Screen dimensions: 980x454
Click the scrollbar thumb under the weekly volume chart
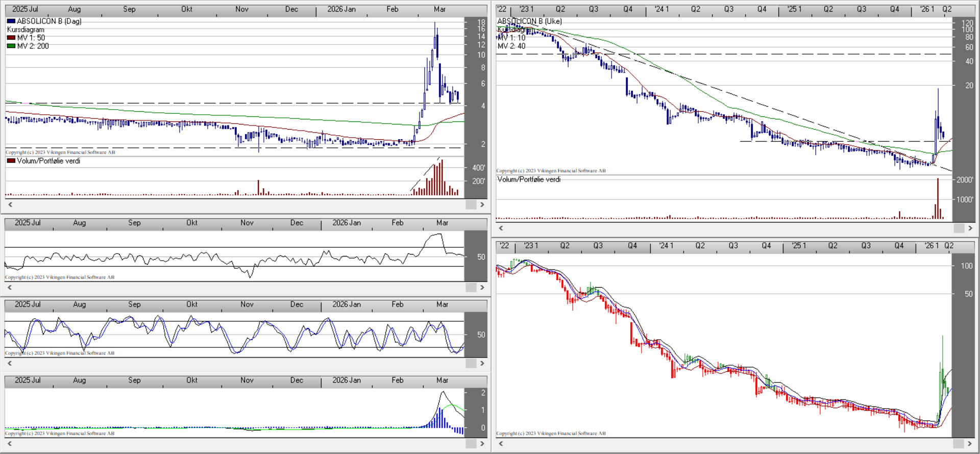pos(959,228)
